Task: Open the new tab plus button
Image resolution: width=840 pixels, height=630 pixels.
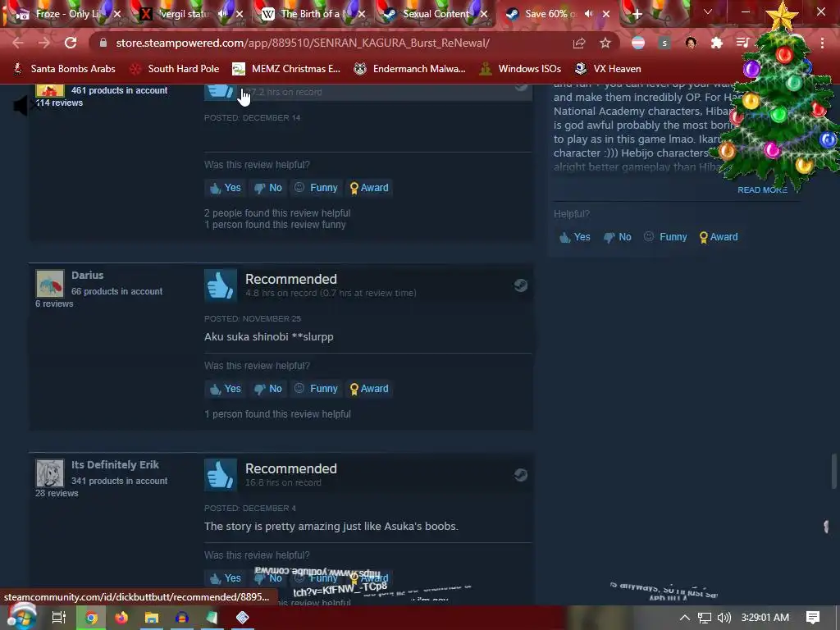Action: pos(637,14)
